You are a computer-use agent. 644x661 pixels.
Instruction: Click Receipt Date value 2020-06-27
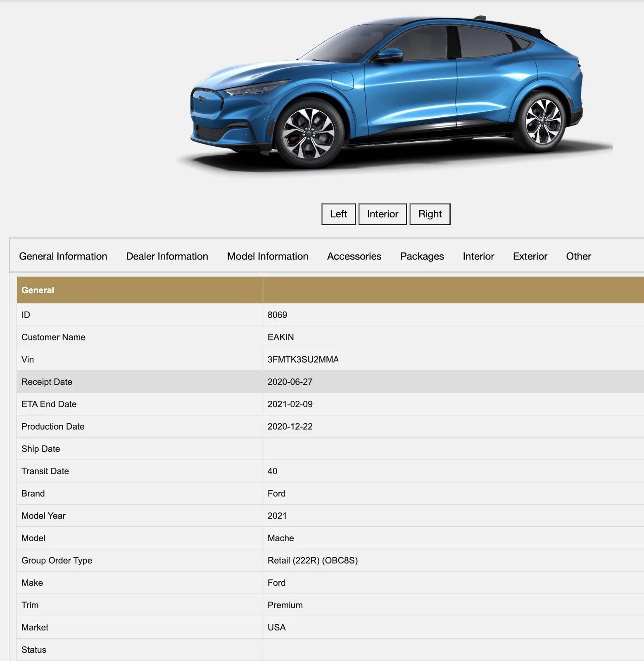[290, 382]
